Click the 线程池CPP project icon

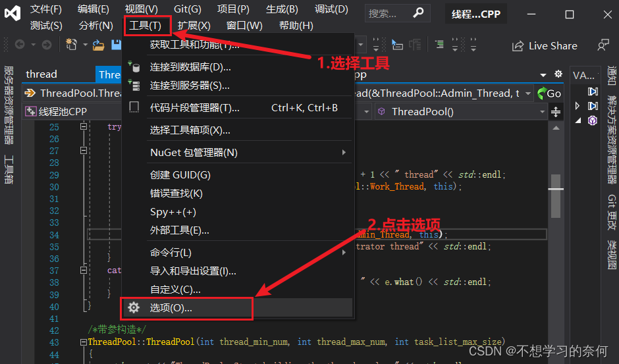click(x=30, y=112)
